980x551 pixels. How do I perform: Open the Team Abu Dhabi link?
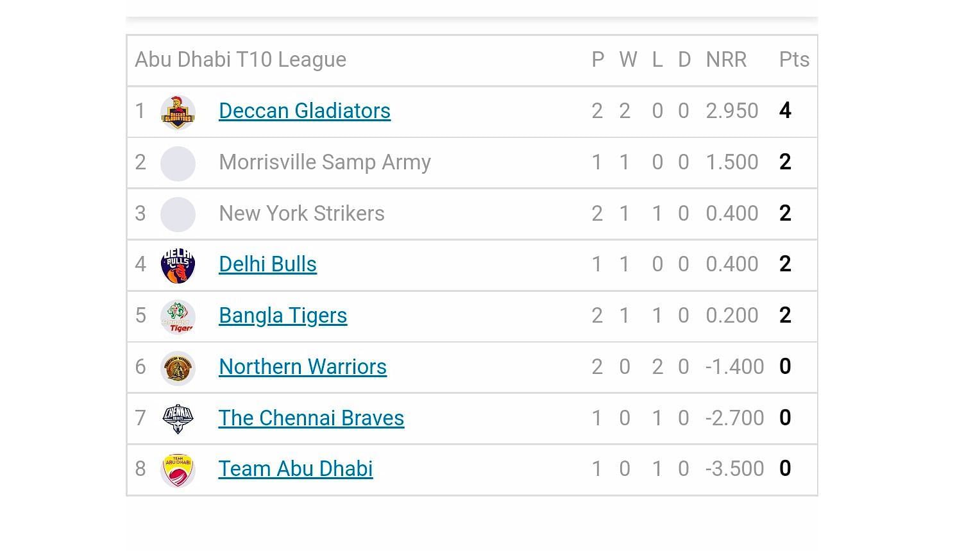point(296,469)
